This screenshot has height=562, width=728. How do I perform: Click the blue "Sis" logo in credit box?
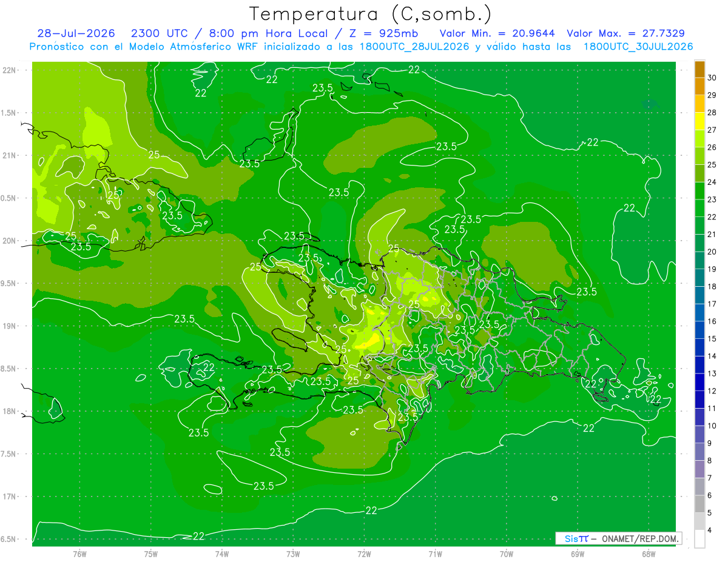pyautogui.click(x=571, y=538)
